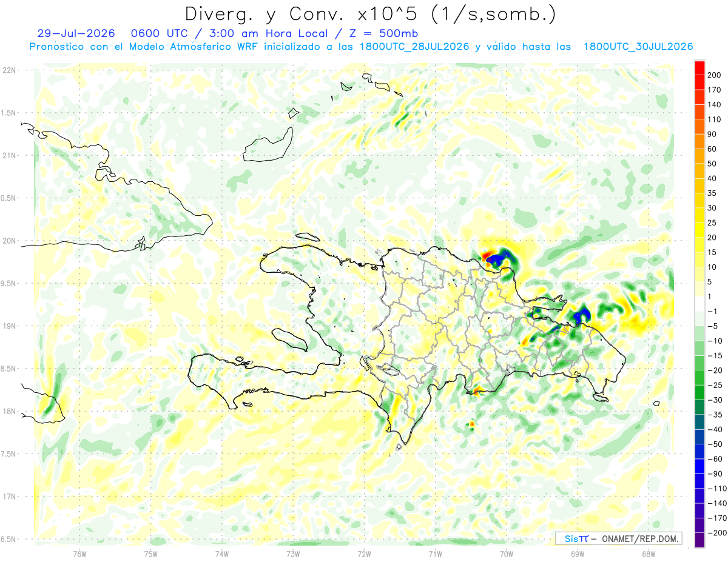Click the '6.5N' latitude label
The height and width of the screenshot is (562, 728).
tap(8, 539)
